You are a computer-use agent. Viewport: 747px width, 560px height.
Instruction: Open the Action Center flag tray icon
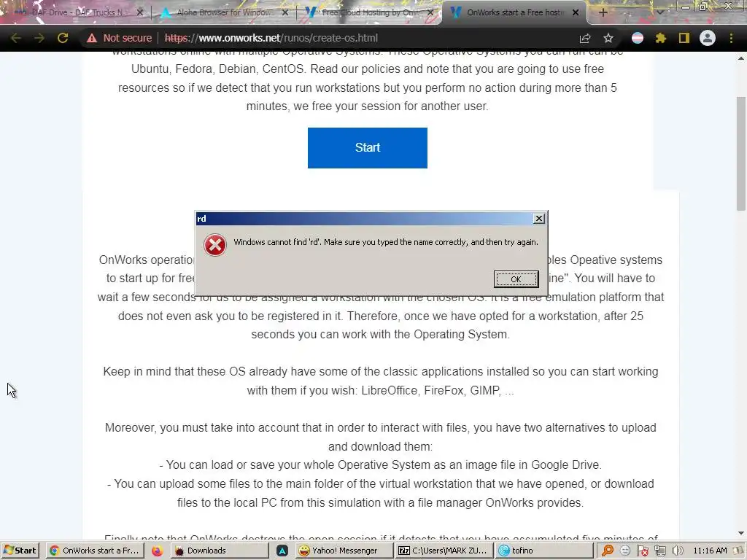coord(642,551)
